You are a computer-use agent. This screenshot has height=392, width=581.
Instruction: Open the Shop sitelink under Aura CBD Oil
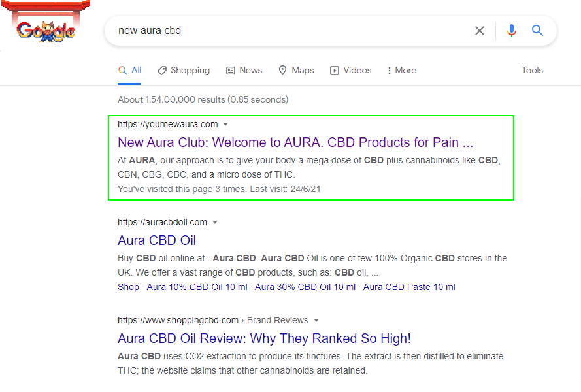coord(128,287)
